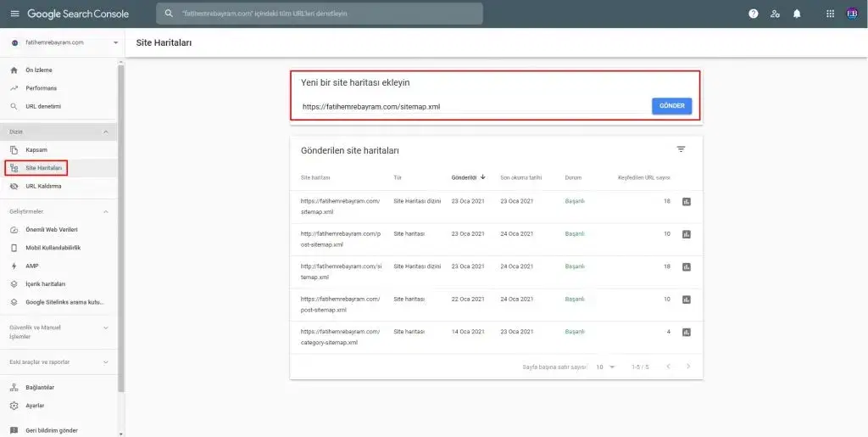Click the Ayarlar gear icon
This screenshot has height=437, width=868.
(x=14, y=406)
